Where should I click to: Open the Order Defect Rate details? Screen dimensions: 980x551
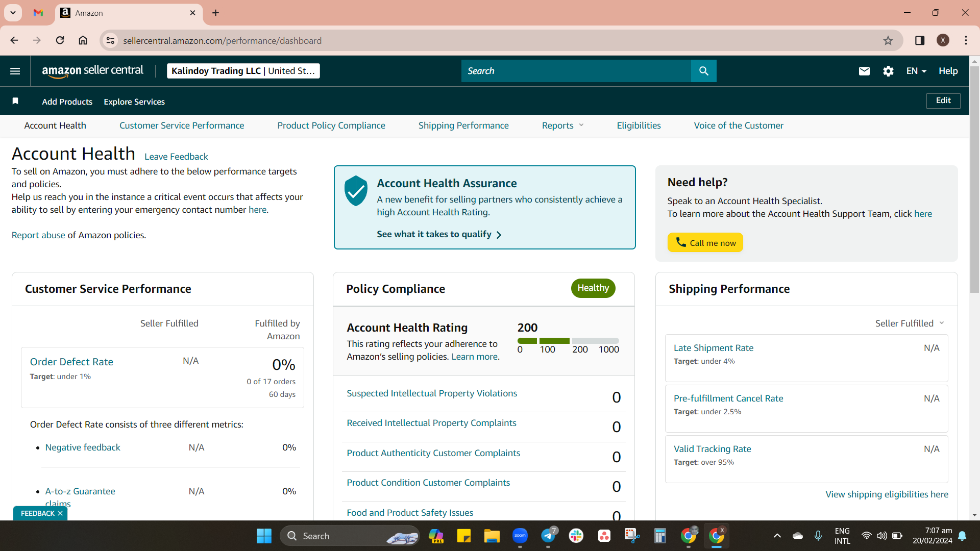point(71,362)
